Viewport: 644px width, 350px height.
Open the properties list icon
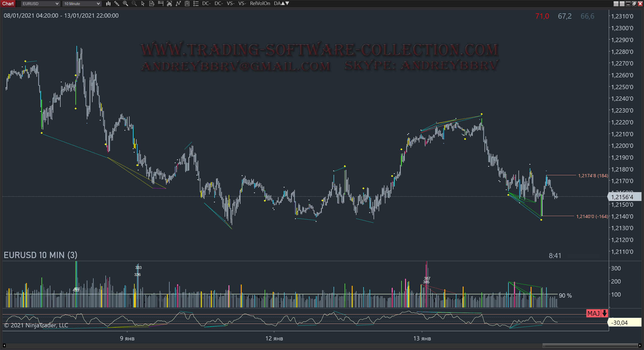click(196, 4)
